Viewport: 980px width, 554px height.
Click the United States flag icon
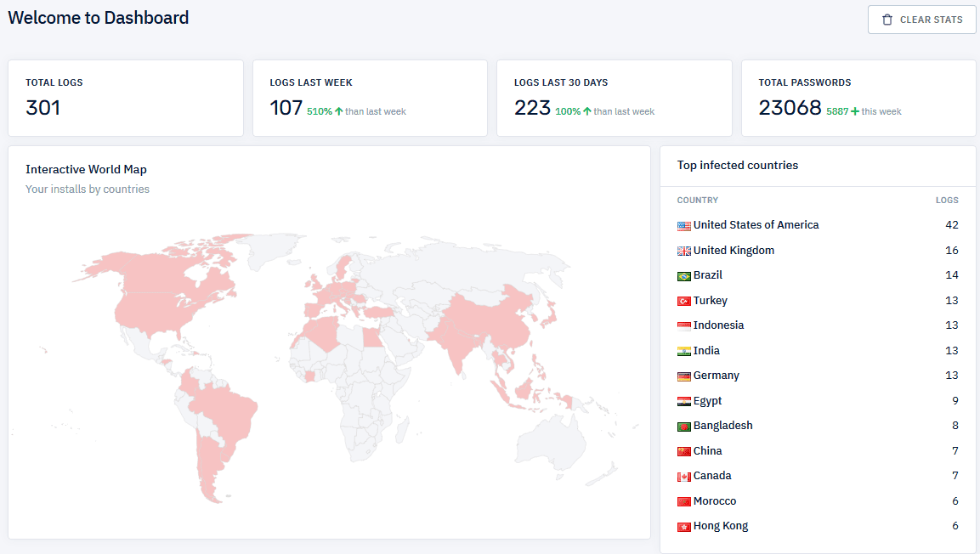pyautogui.click(x=684, y=226)
